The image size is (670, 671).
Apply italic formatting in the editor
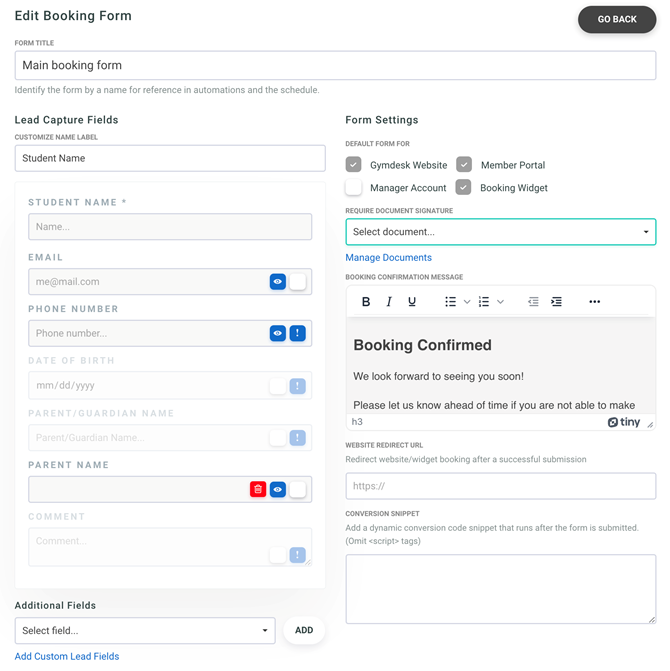coord(389,302)
